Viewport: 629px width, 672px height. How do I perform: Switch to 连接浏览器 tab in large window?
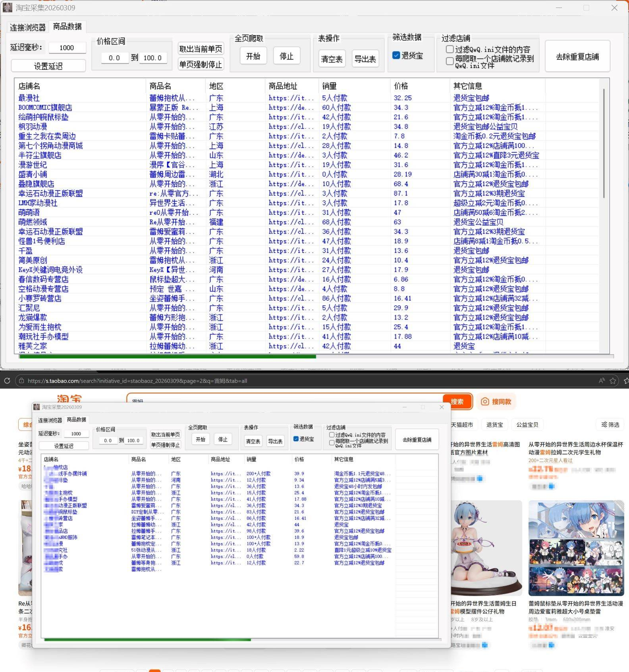point(28,27)
